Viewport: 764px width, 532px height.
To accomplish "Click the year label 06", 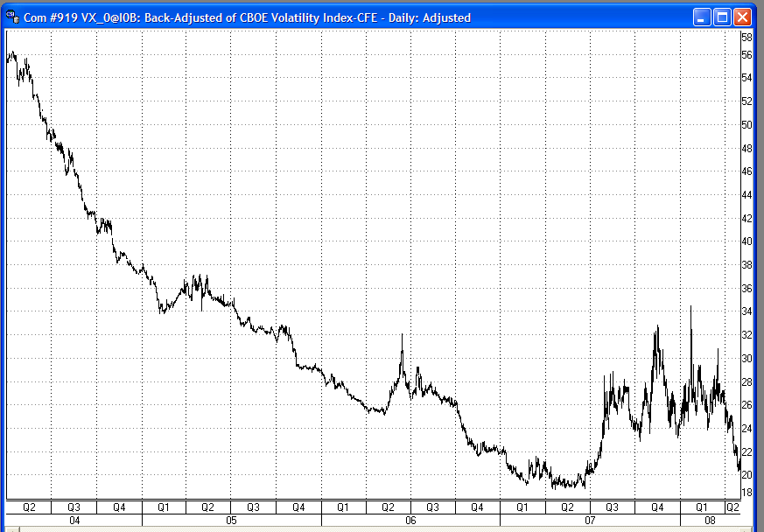I will tap(410, 520).
